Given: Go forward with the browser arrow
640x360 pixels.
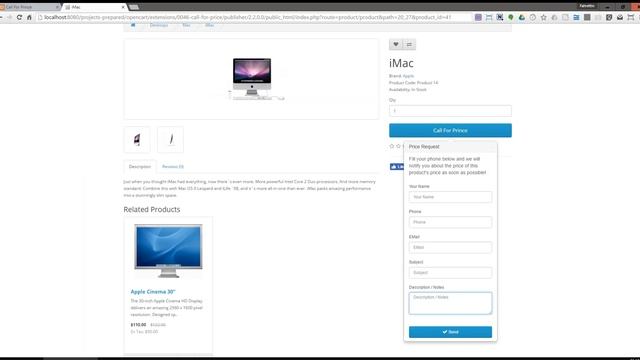Looking at the screenshot, I should tap(10, 17).
